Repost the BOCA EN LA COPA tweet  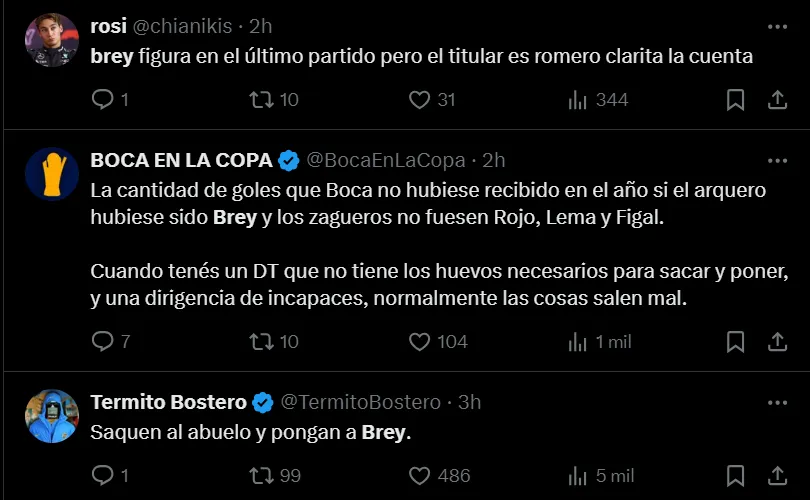tap(261, 341)
